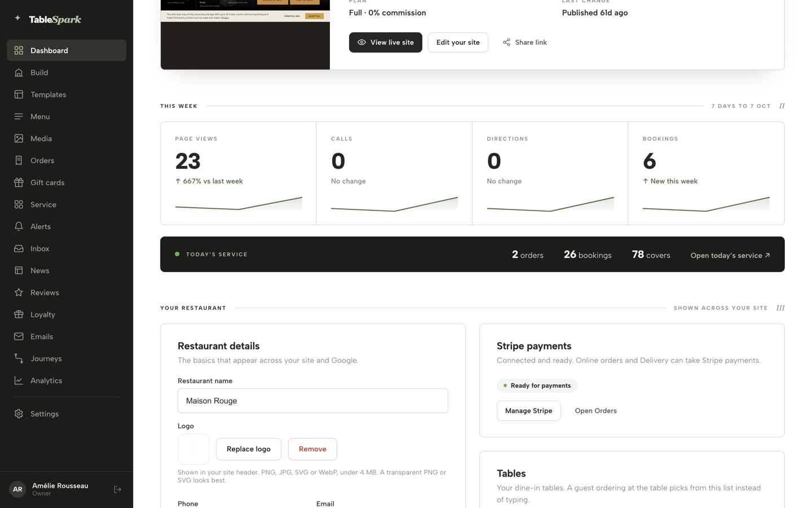Click the Alerts bell icon
812x508 pixels.
point(19,227)
